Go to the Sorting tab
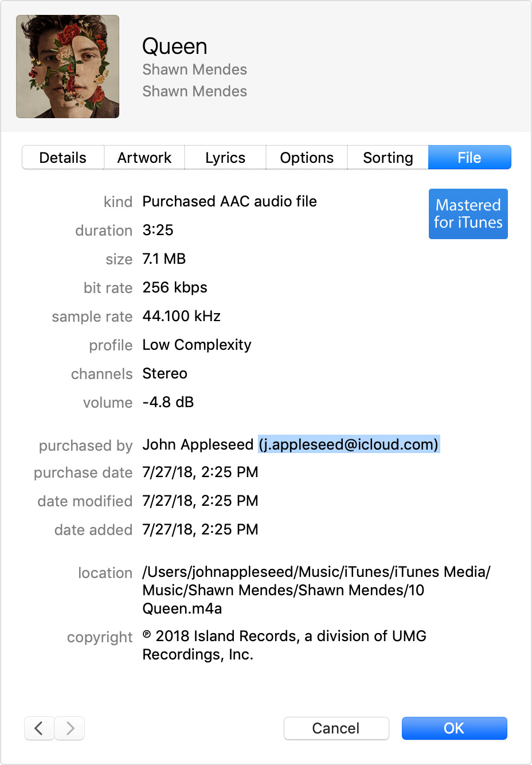Image resolution: width=532 pixels, height=765 pixels. coord(388,158)
